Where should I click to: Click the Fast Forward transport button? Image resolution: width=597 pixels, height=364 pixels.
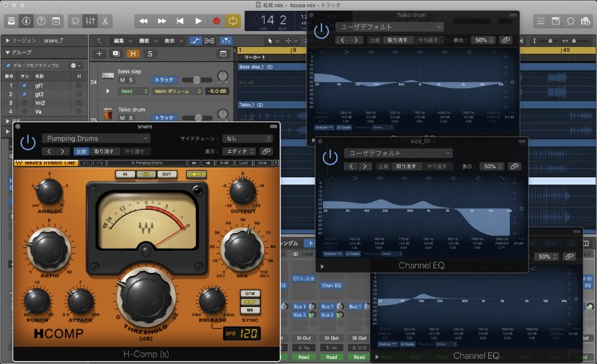pyautogui.click(x=162, y=21)
